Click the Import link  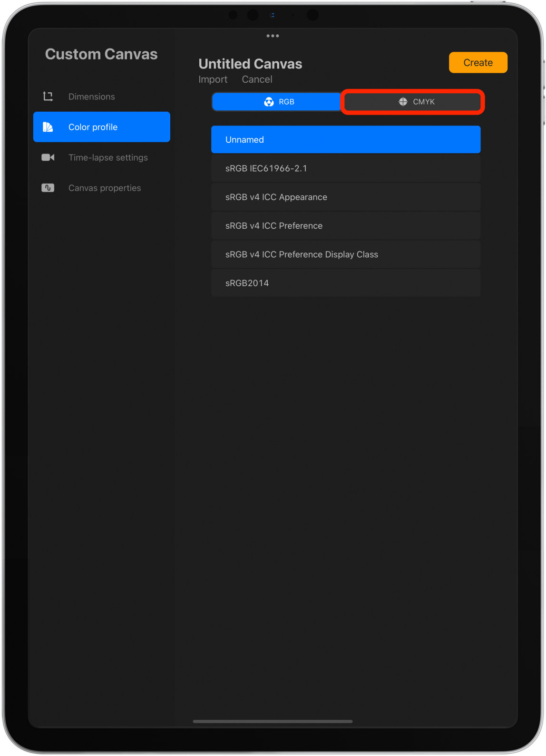click(213, 79)
